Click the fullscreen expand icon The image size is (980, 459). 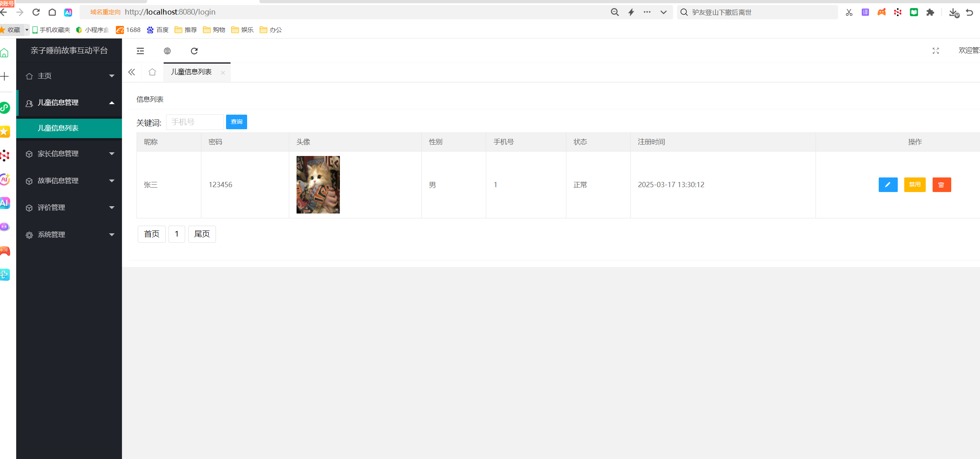coord(935,51)
